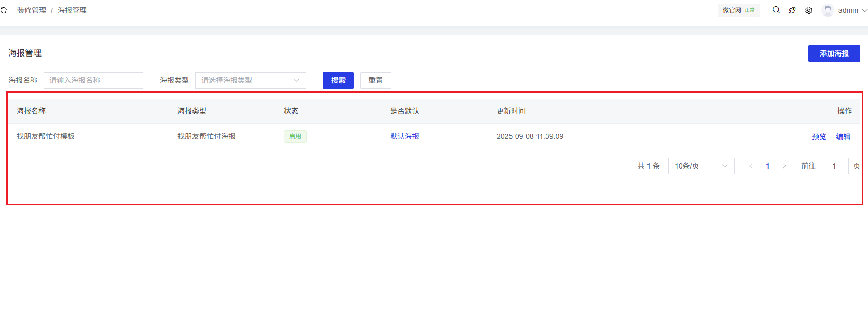Open settings with the gear icon
The image size is (868, 336).
click(809, 10)
